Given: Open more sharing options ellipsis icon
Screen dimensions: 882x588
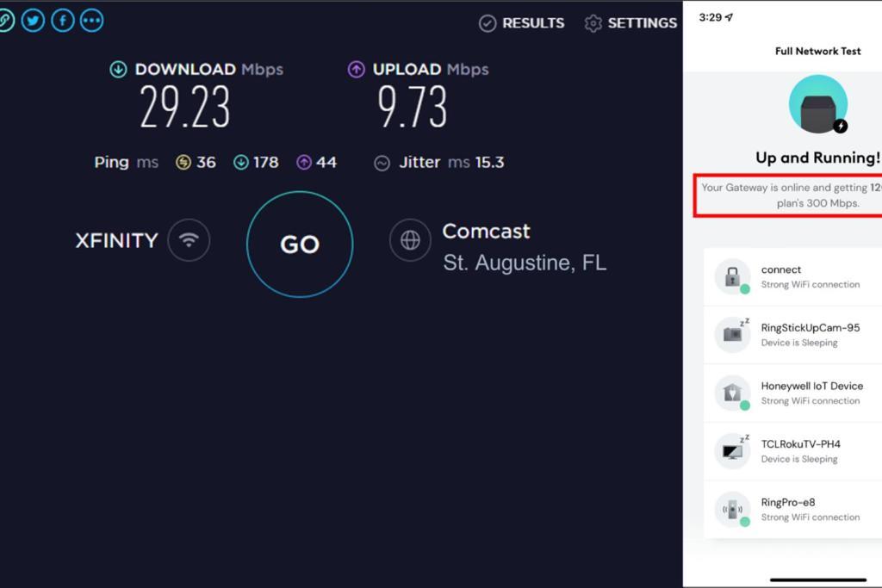Looking at the screenshot, I should pos(91,21).
